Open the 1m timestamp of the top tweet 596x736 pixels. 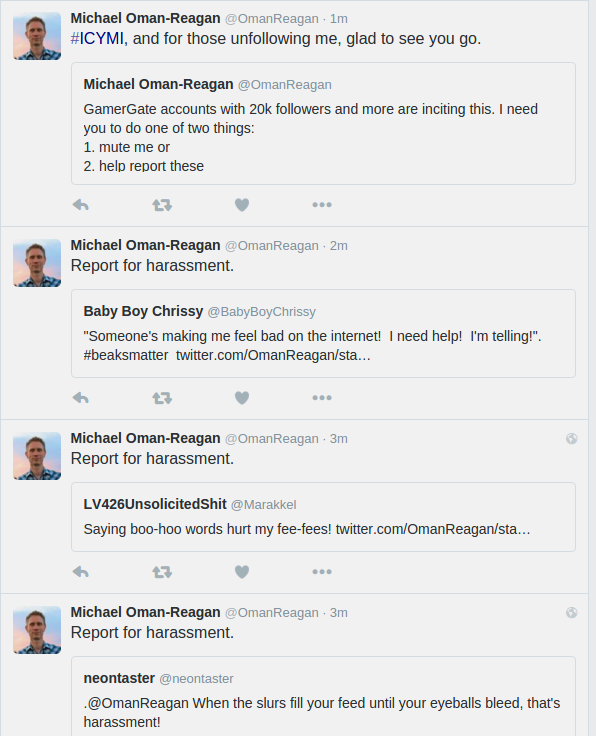tap(338, 19)
